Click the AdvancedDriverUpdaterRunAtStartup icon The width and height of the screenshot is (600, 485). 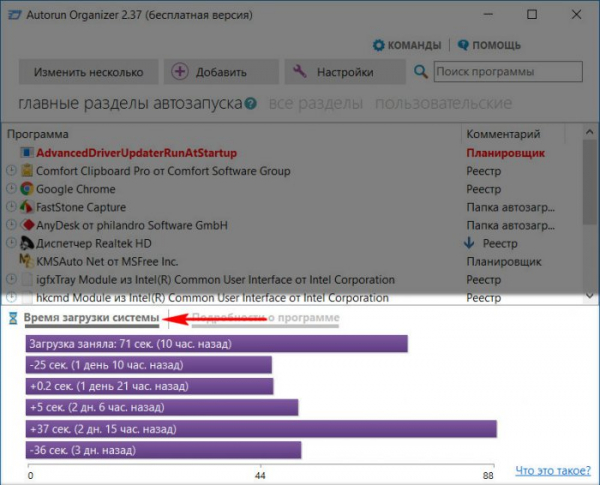(26, 153)
